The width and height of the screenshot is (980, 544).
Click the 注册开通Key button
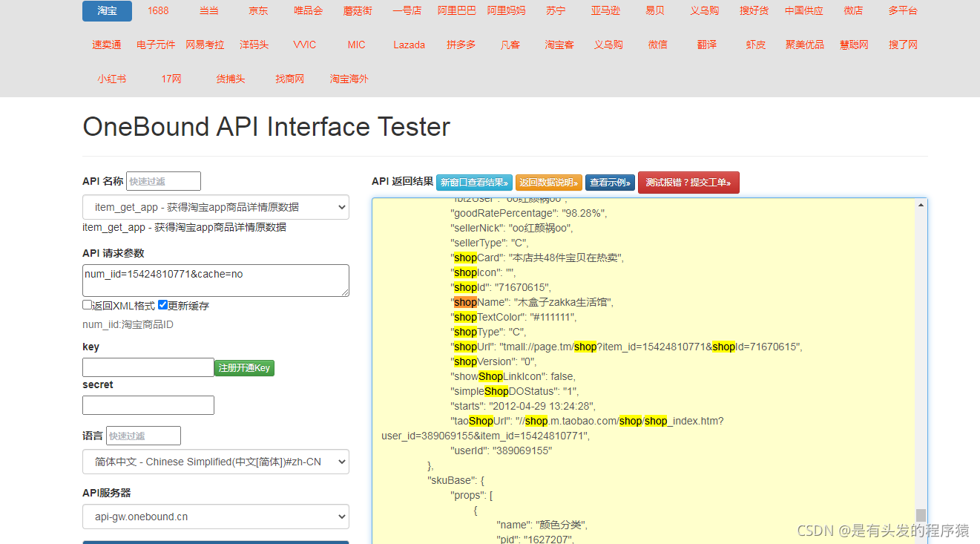(245, 368)
